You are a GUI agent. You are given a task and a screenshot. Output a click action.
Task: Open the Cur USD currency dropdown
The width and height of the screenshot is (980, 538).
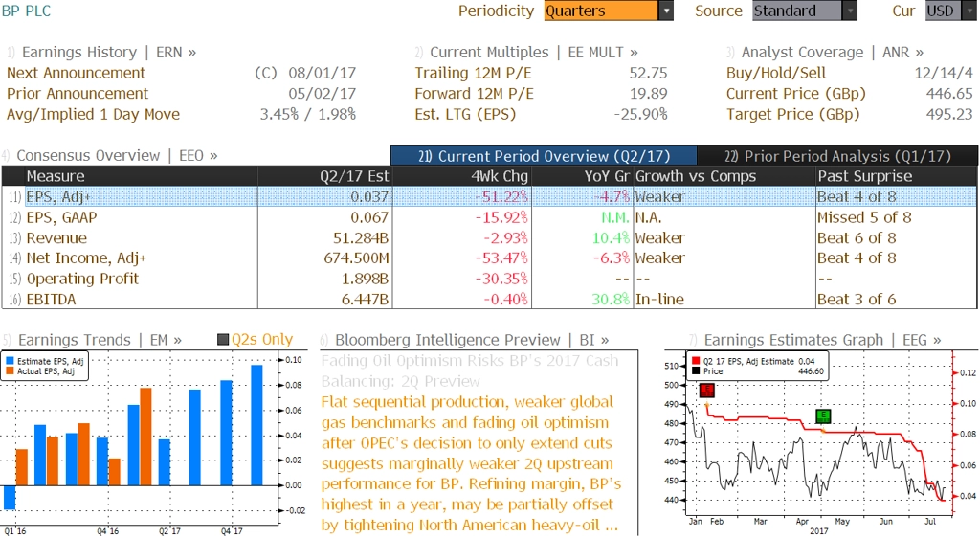[949, 11]
